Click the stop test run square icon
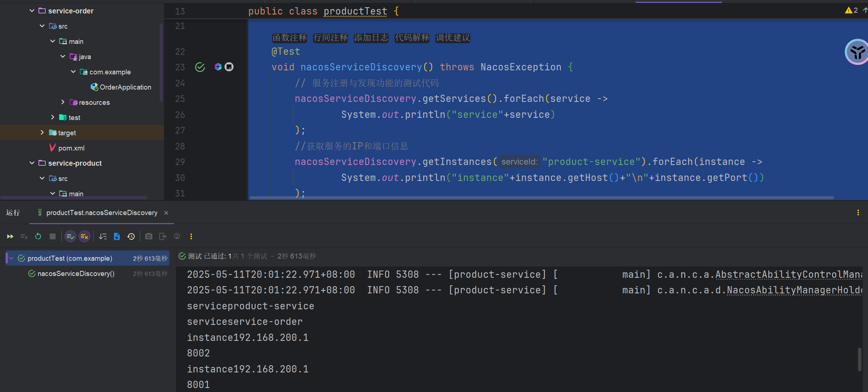This screenshot has width=868, height=392. [x=53, y=236]
